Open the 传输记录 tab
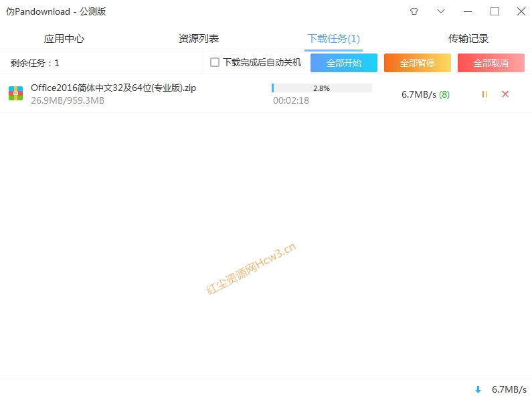Screen dimensions: 532x398 tap(468, 39)
